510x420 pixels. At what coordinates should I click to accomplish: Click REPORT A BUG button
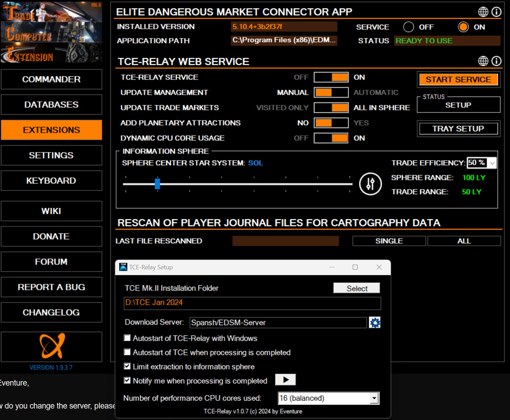point(51,287)
